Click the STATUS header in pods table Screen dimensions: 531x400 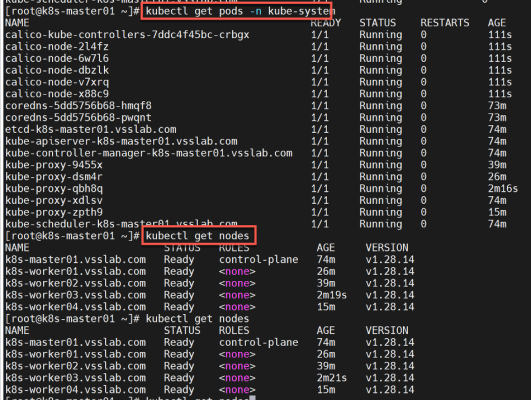coord(378,23)
